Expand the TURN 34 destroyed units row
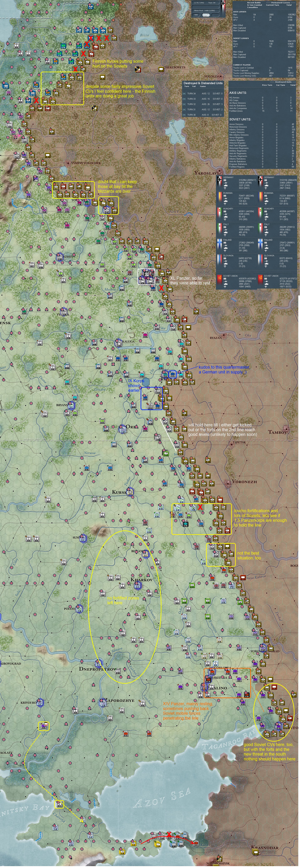Image resolution: width=300 pixels, height=868 pixels. click(184, 93)
